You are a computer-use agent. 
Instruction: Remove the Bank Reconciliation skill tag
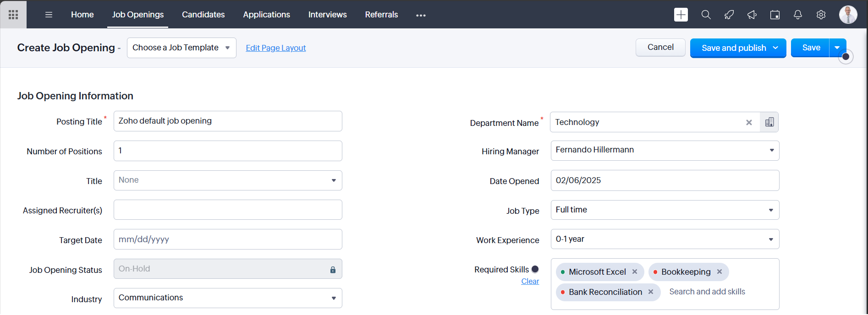point(650,292)
